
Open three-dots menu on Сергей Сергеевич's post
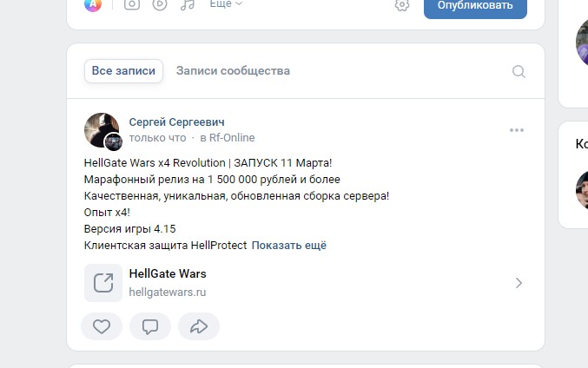[x=517, y=130]
